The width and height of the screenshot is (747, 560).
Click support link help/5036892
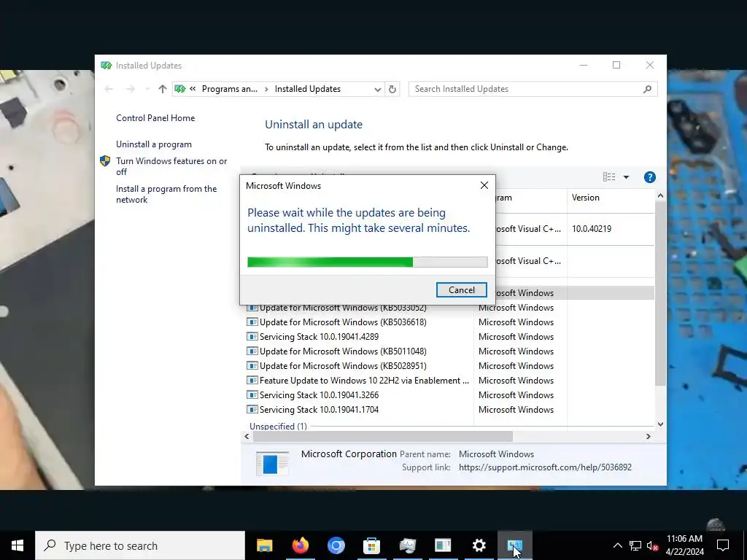(545, 467)
